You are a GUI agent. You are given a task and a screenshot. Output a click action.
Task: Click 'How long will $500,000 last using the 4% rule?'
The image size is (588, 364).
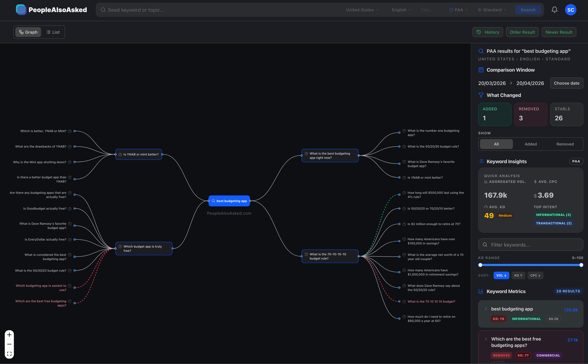[x=436, y=195]
